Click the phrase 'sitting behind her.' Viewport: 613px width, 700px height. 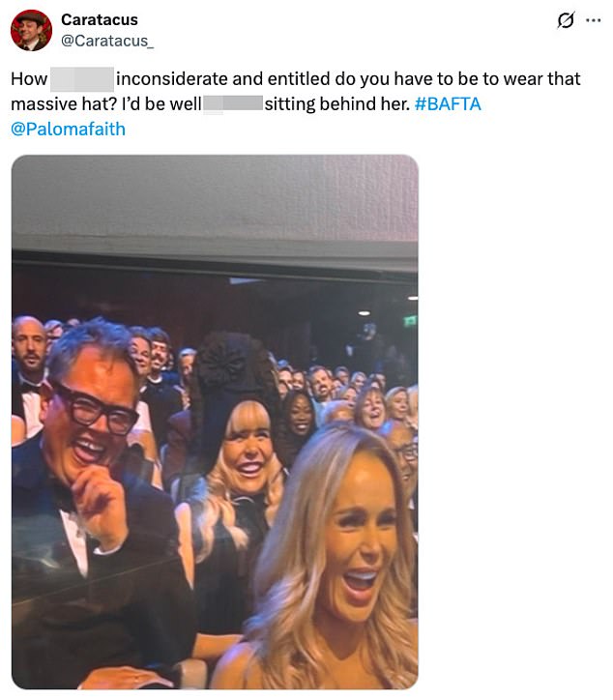click(337, 104)
